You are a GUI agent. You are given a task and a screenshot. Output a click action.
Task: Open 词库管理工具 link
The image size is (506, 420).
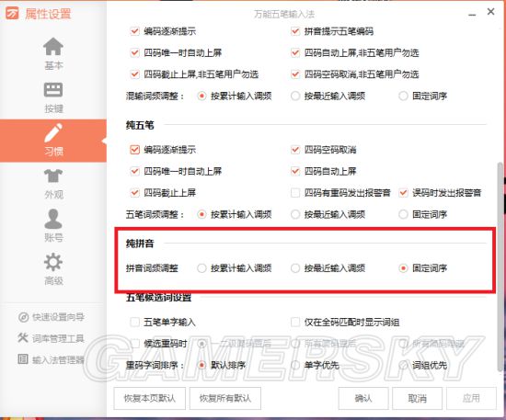pyautogui.click(x=58, y=338)
